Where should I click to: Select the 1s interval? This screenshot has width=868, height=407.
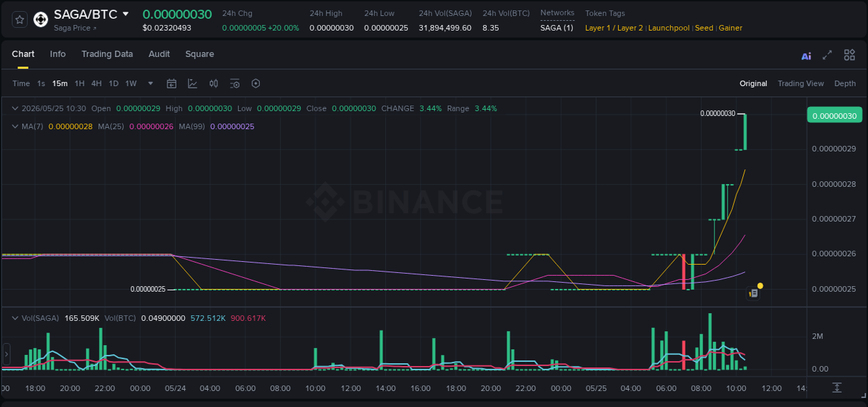coord(41,83)
